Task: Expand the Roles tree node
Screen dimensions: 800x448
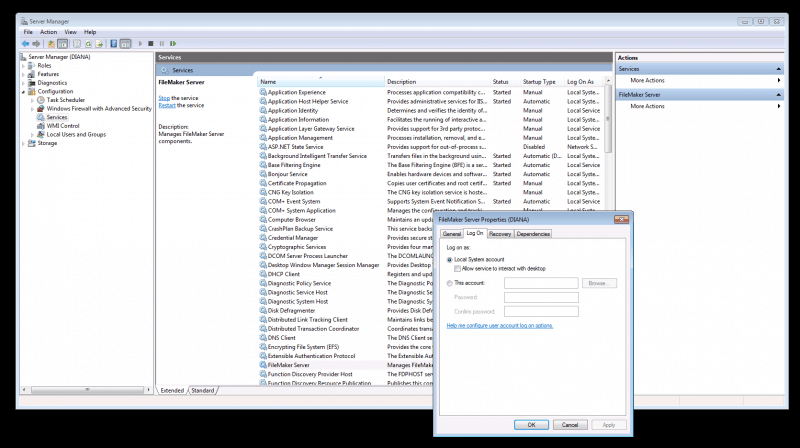Action: pos(23,66)
